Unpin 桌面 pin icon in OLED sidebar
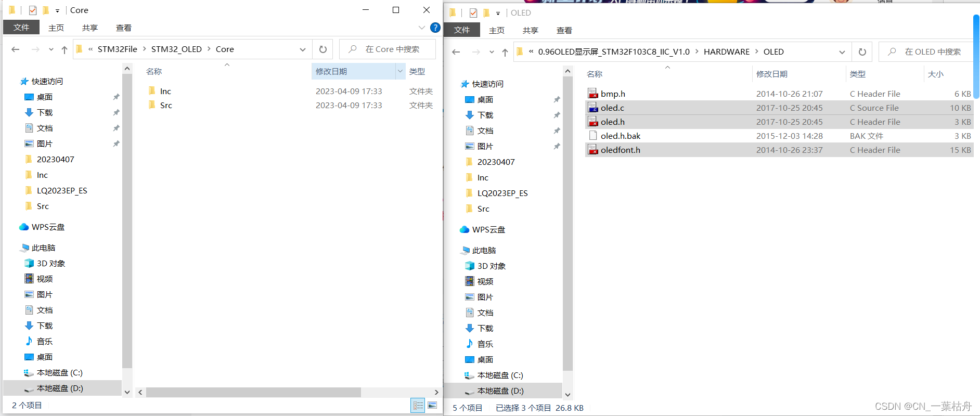 click(x=557, y=100)
